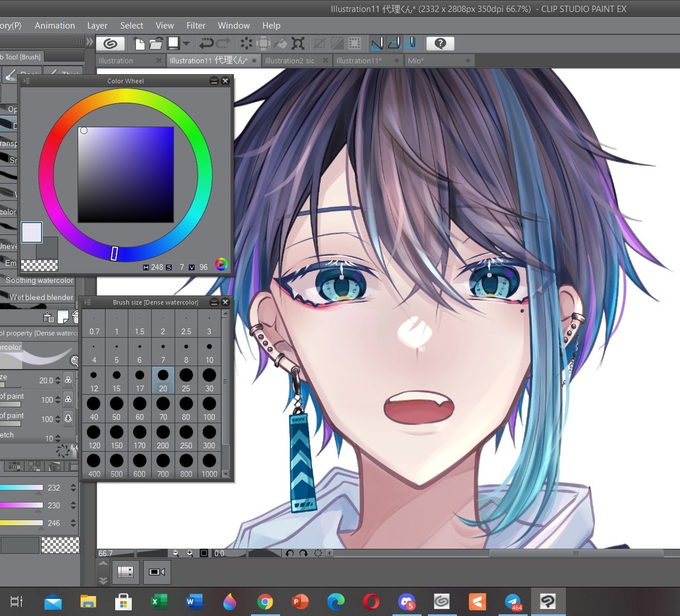Viewport: 680px width, 616px height.
Task: Choose brush size 0.7 preset
Action: (x=94, y=323)
